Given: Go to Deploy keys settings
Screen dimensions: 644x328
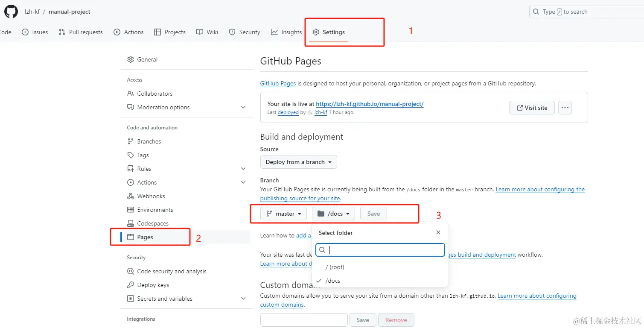Looking at the screenshot, I should tap(153, 285).
